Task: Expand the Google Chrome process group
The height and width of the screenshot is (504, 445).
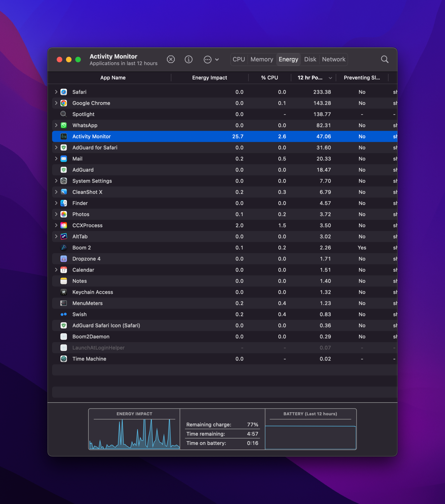Action: click(56, 103)
